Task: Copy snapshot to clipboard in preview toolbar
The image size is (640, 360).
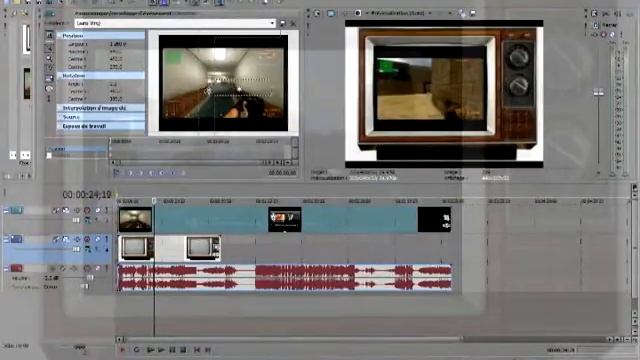Action: tap(462, 13)
